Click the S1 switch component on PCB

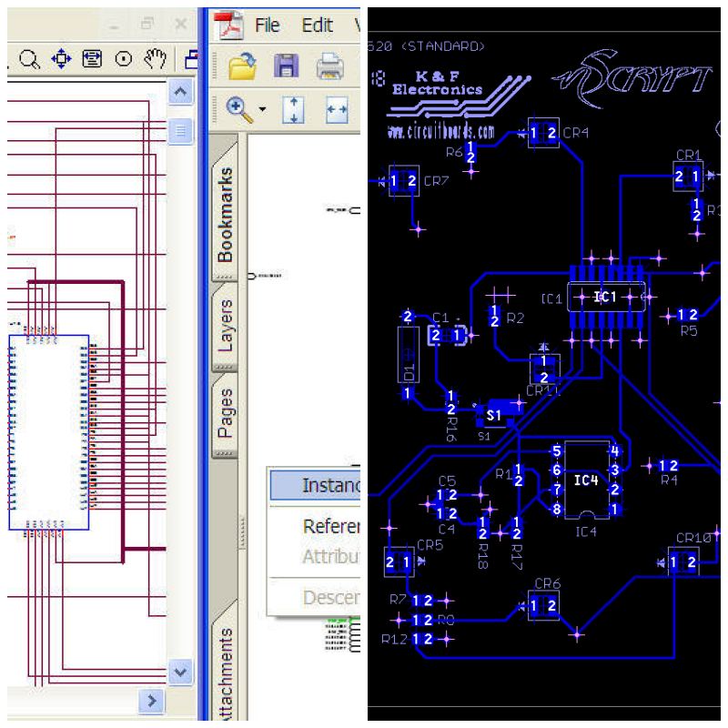click(500, 413)
